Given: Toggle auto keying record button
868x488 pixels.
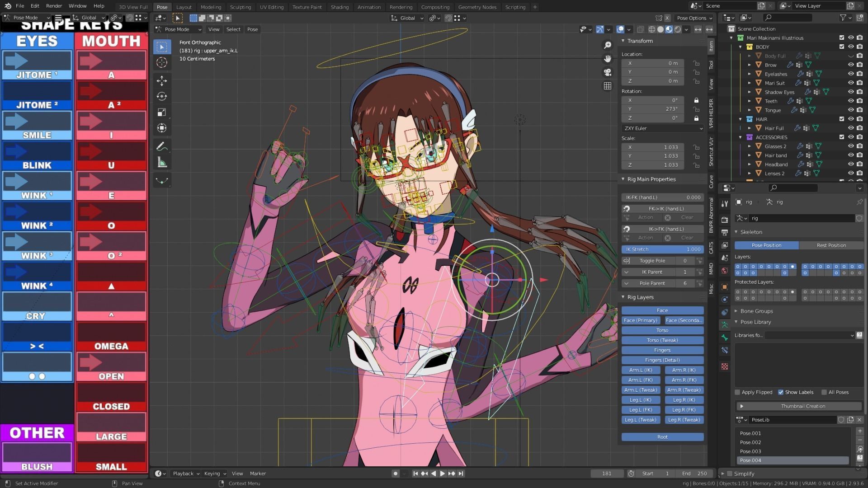Looking at the screenshot, I should click(x=396, y=474).
